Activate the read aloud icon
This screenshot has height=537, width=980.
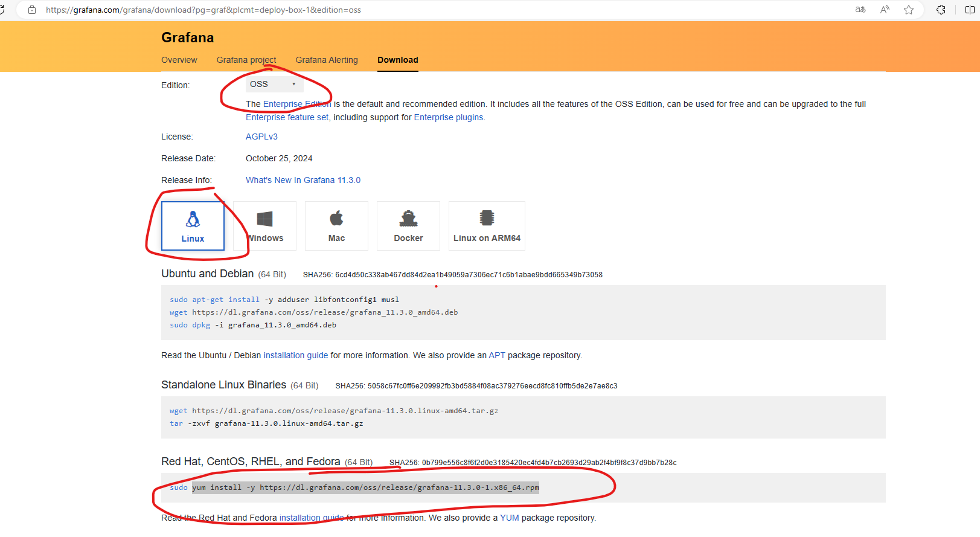(885, 10)
